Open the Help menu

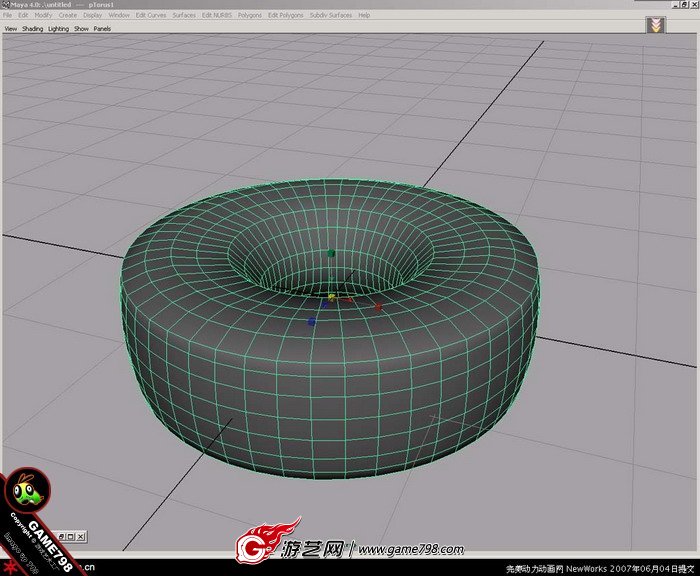coord(364,16)
